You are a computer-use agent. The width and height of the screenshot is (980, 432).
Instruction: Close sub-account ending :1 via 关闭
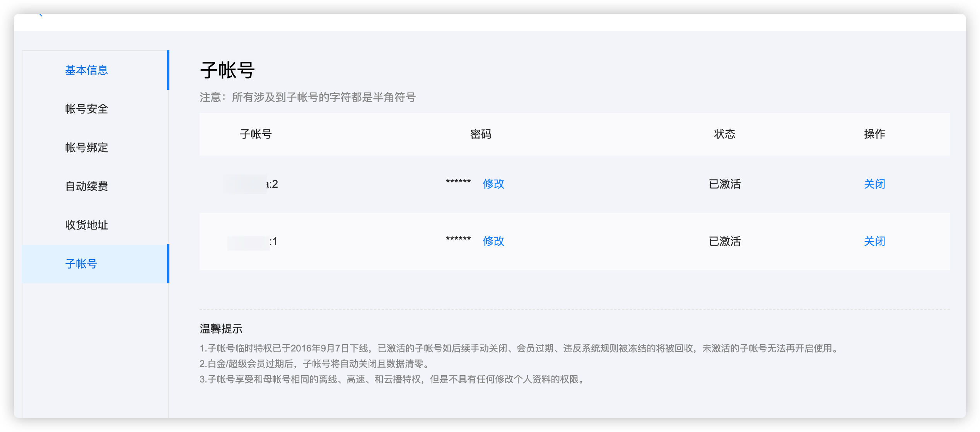[874, 241]
